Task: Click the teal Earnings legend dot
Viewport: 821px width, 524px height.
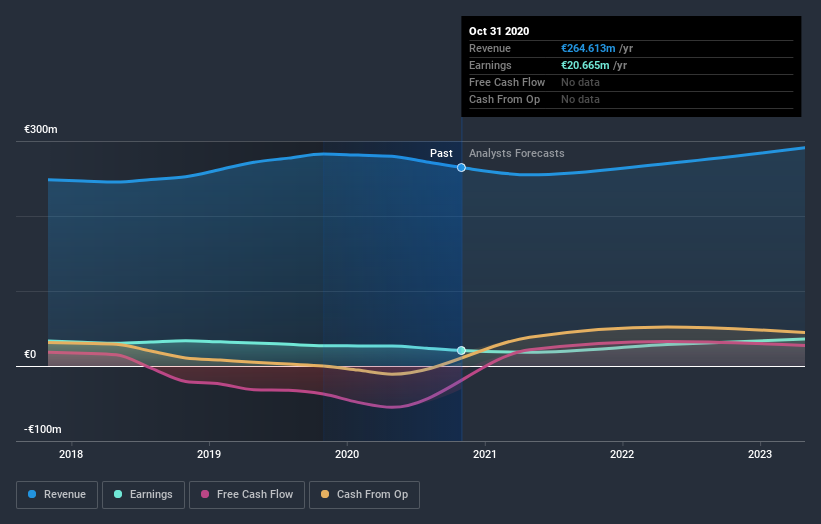Action: click(118, 494)
